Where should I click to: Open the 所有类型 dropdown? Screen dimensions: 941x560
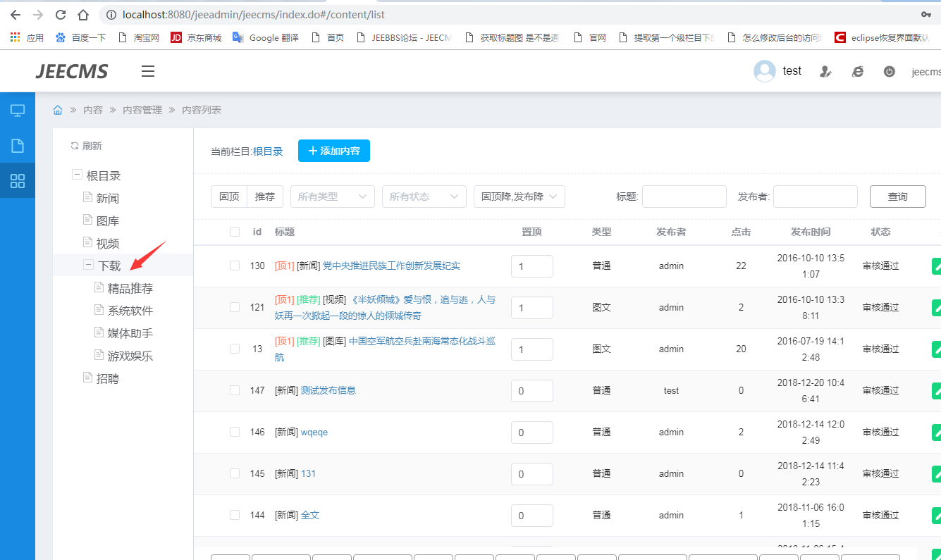(x=332, y=197)
